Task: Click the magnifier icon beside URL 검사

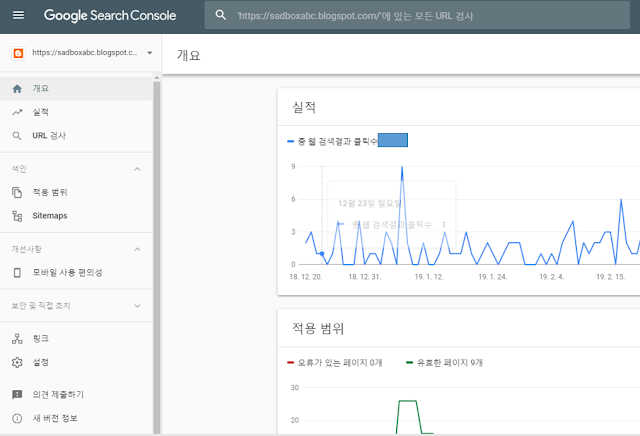Action: [x=17, y=136]
